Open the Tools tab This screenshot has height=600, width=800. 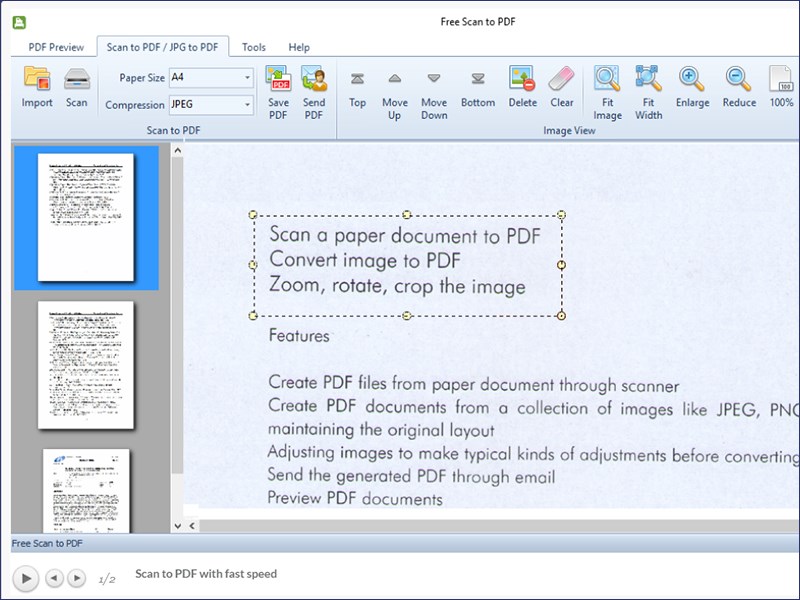pyautogui.click(x=254, y=47)
